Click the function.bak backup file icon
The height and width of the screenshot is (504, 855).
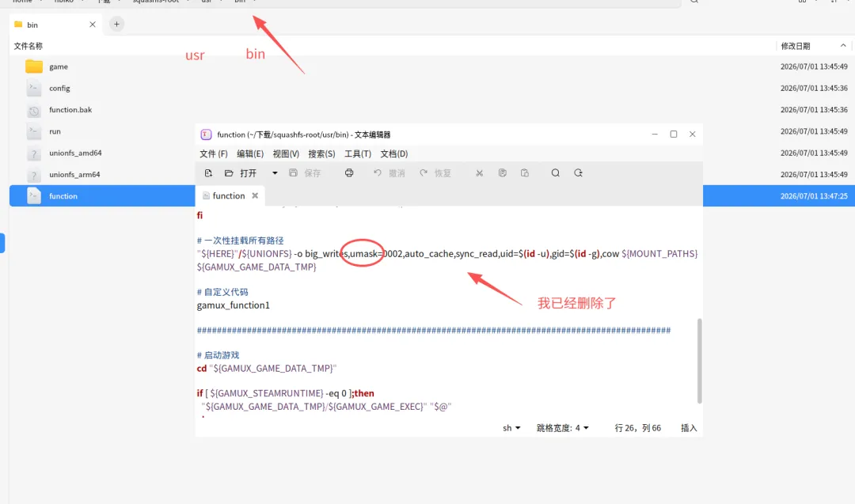(34, 110)
